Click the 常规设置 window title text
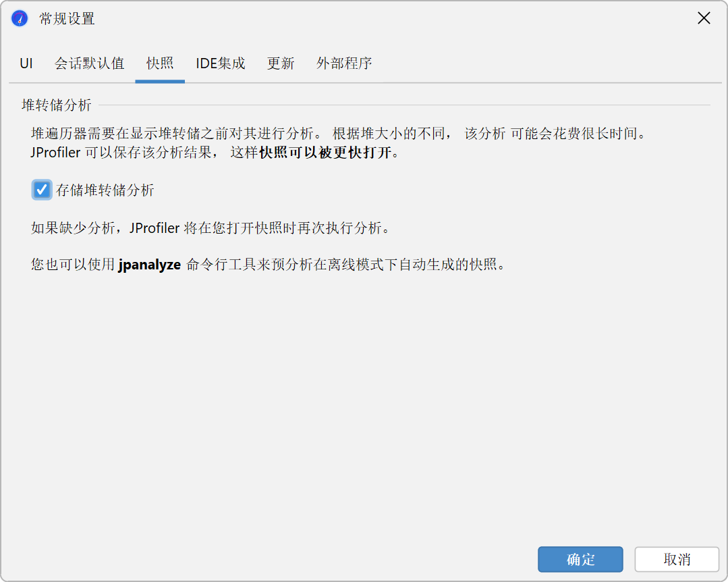 [x=67, y=19]
